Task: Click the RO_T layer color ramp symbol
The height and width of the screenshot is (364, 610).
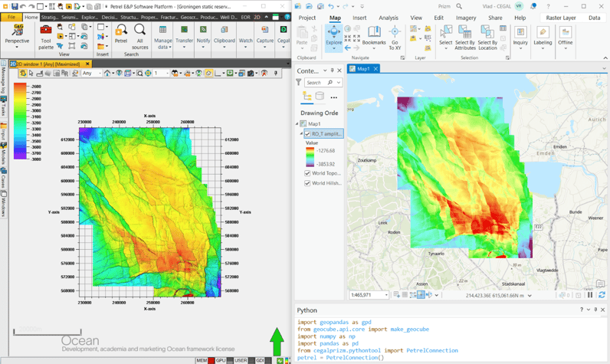Action: pyautogui.click(x=310, y=157)
